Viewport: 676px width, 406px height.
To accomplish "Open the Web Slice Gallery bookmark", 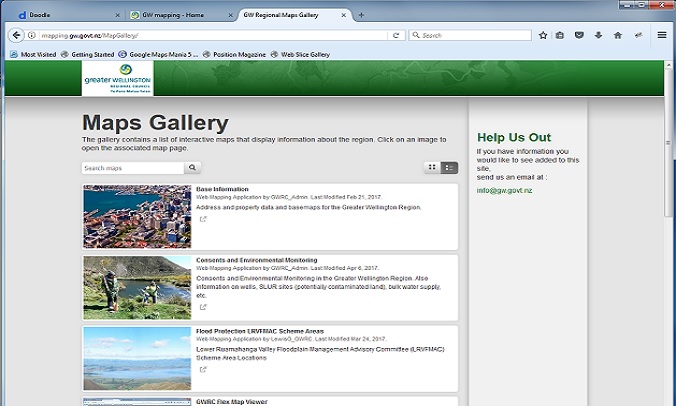I will (300, 54).
